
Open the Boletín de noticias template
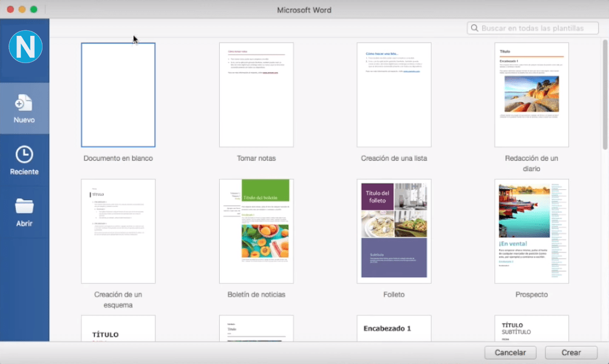tap(256, 231)
